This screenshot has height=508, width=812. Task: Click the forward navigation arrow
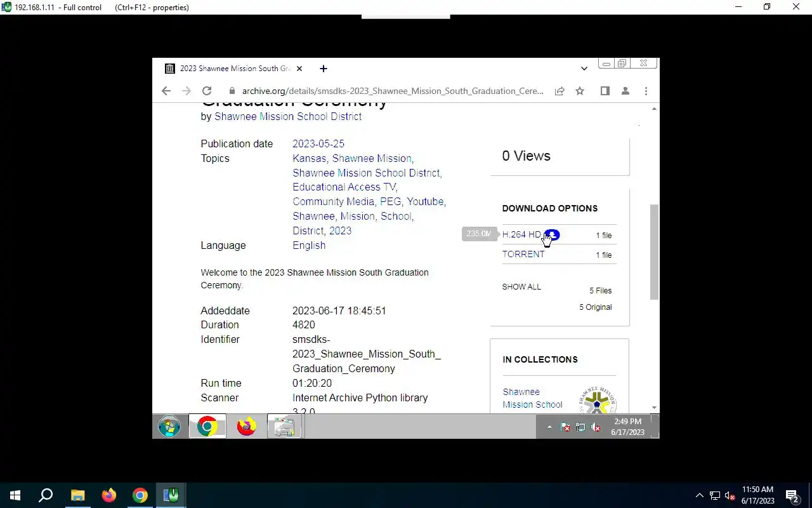[186, 91]
